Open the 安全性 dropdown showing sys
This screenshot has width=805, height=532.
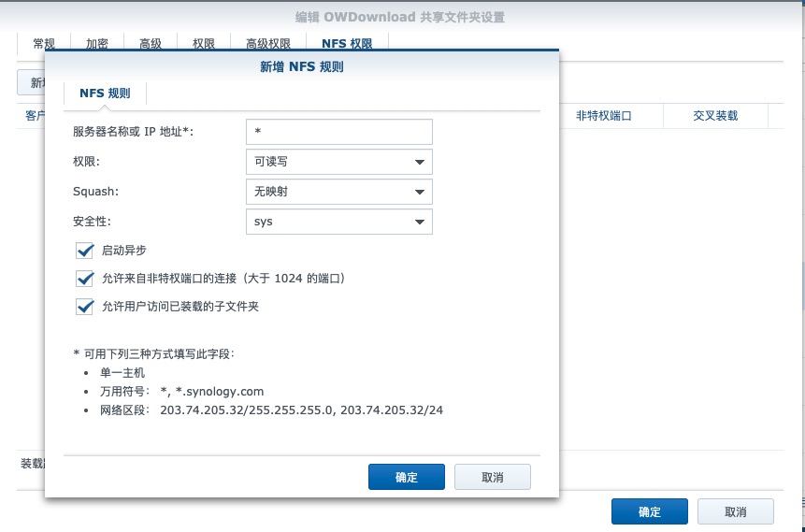pyautogui.click(x=338, y=222)
